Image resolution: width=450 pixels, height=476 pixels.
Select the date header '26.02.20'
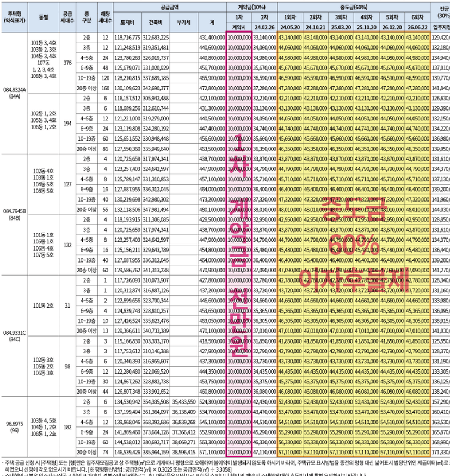pos(392,27)
